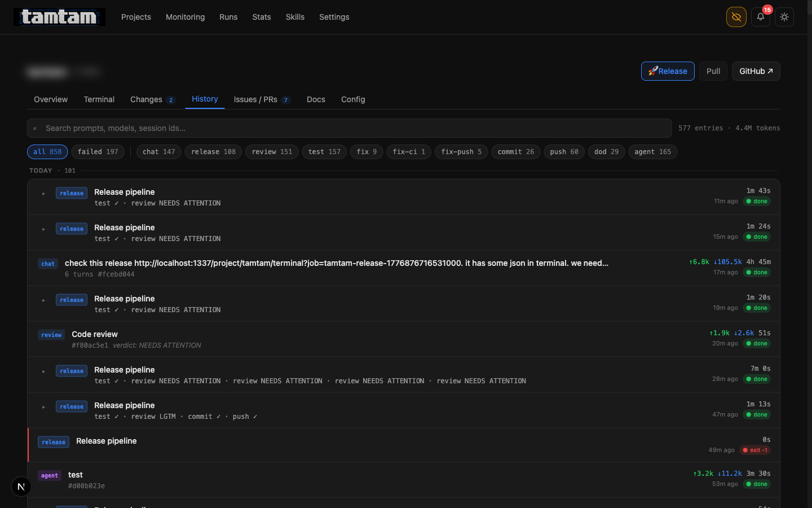Image resolution: width=812 pixels, height=508 pixels.
Task: Open Settings in the top navigation
Action: point(334,17)
